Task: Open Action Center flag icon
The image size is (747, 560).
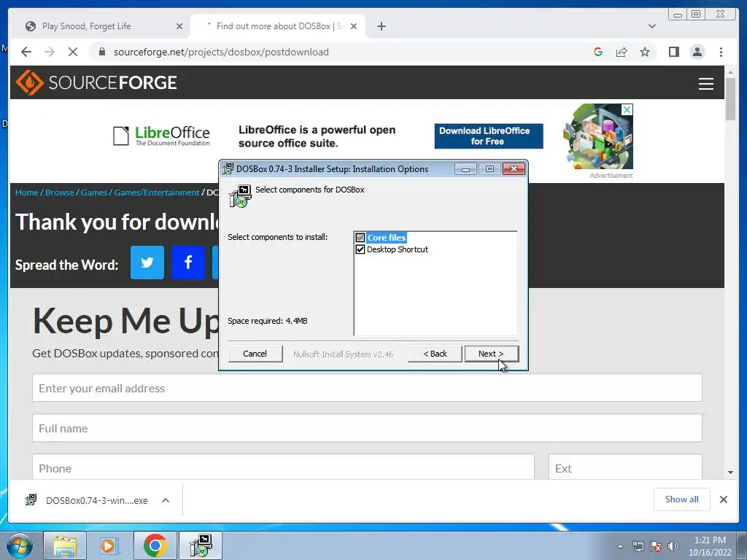Action: click(656, 546)
